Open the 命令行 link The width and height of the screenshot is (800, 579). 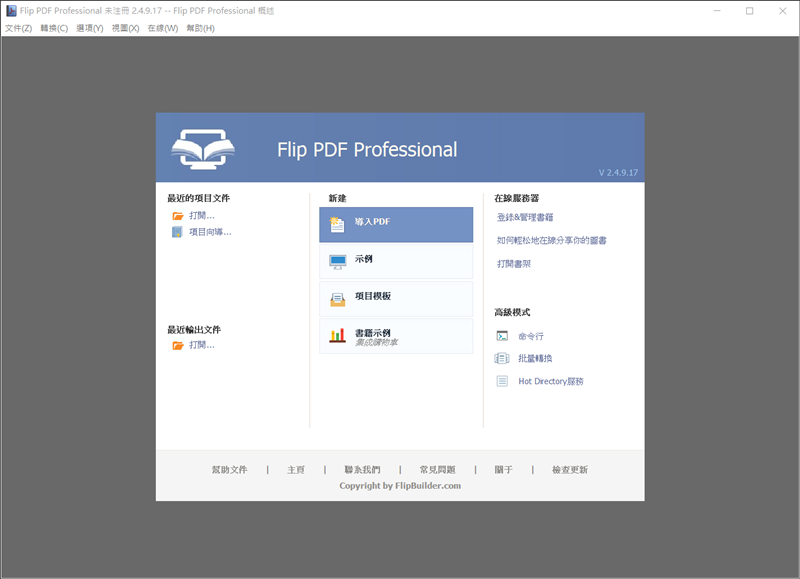coord(531,336)
